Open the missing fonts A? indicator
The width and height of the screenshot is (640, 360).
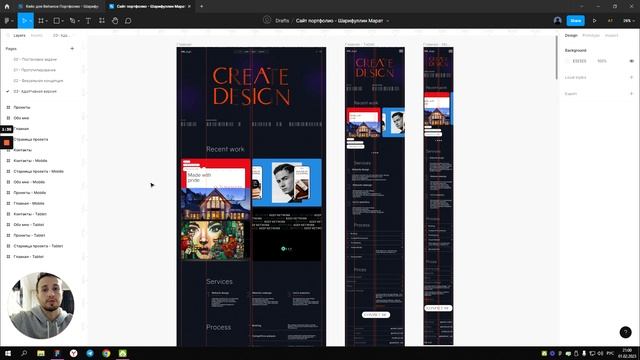[x=610, y=20]
